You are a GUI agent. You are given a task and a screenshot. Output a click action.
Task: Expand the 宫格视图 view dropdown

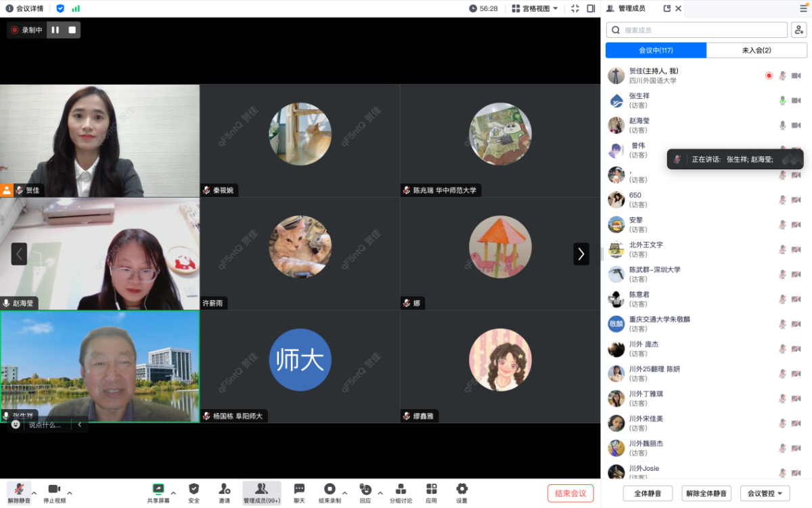(x=535, y=9)
